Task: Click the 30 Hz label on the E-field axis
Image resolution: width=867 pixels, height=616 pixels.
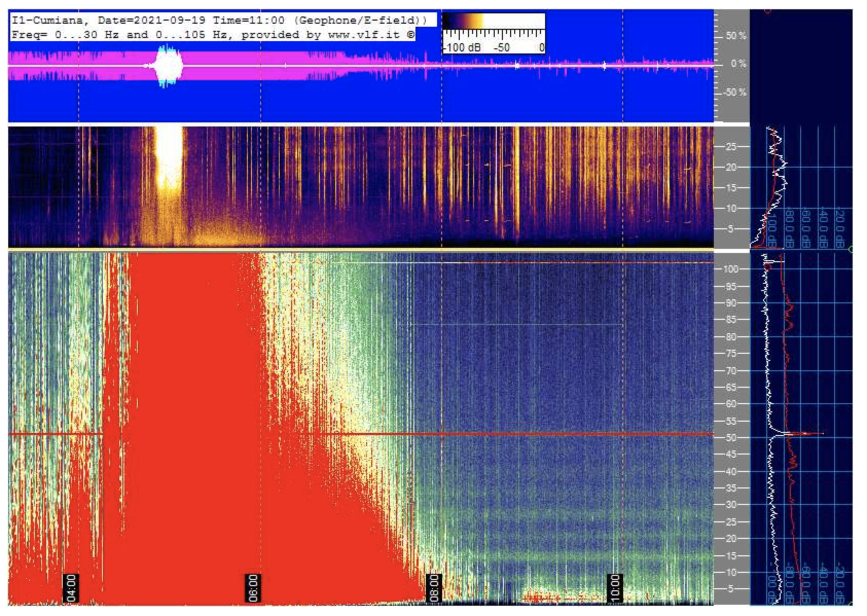Action: click(x=731, y=504)
